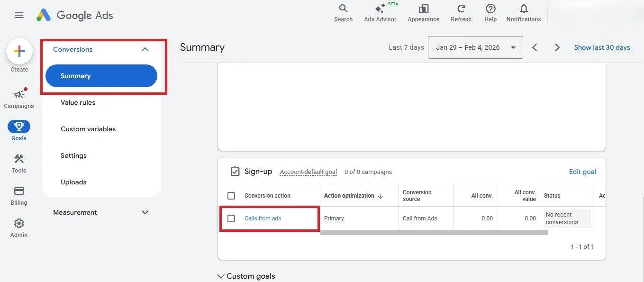644x282 pixels.
Task: Collapse the Custom goals section
Action: coord(221,276)
